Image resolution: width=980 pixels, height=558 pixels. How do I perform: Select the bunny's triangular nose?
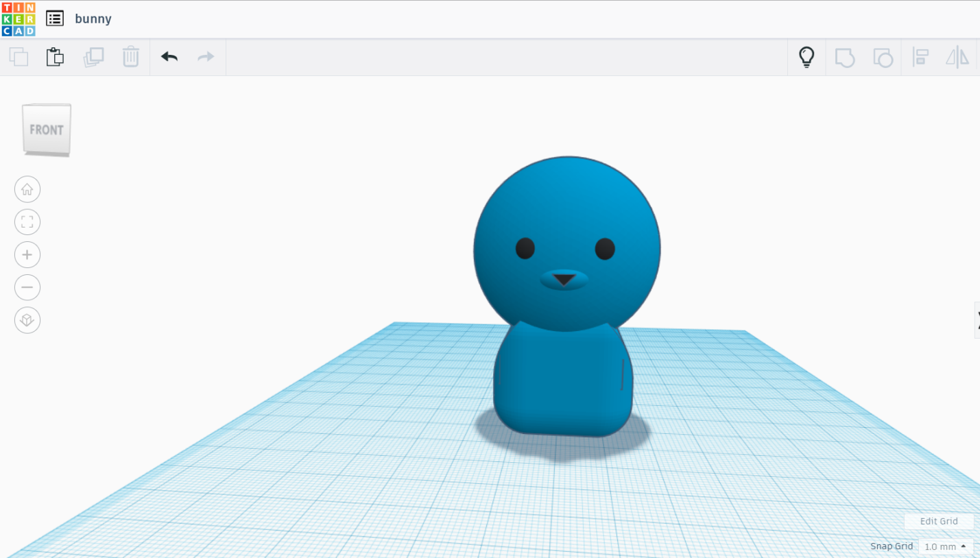tap(564, 279)
